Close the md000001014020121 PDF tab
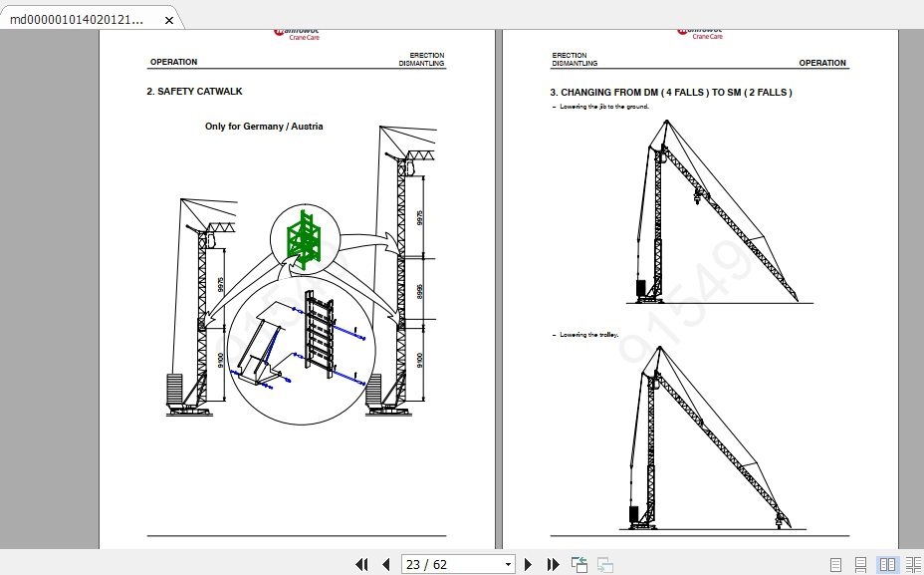924x575 pixels. 168,19
